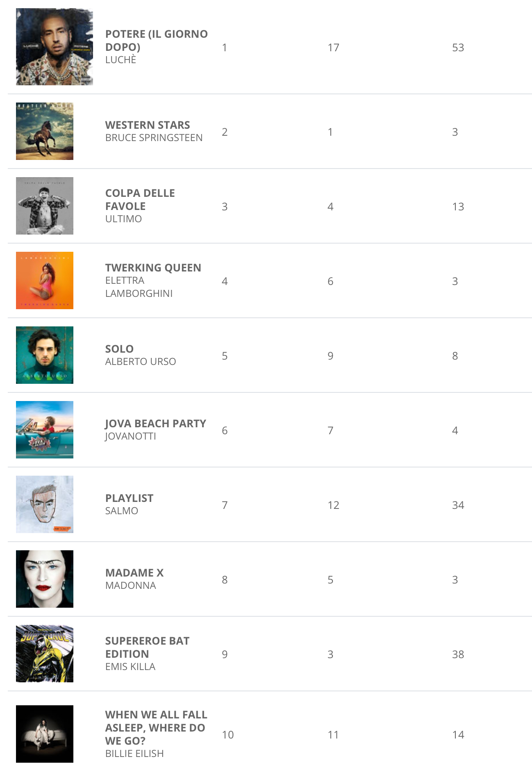Select the Salmo Playlist album cover

pos(45,504)
